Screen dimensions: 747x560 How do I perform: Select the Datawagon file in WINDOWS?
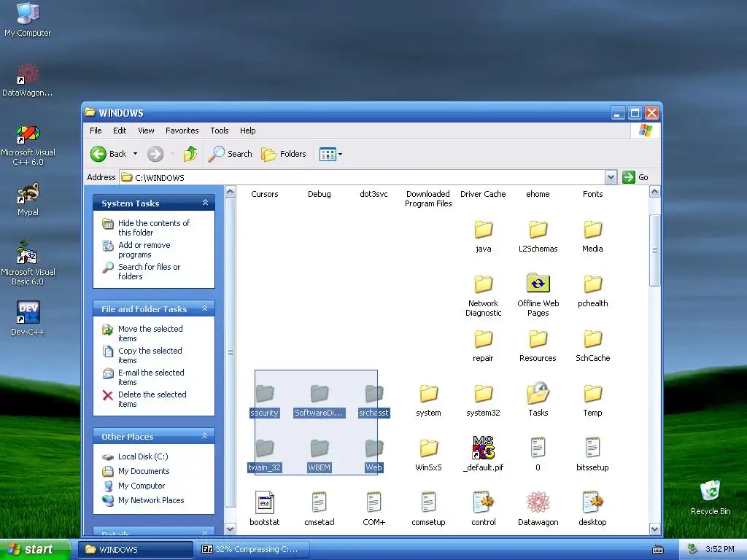click(538, 503)
